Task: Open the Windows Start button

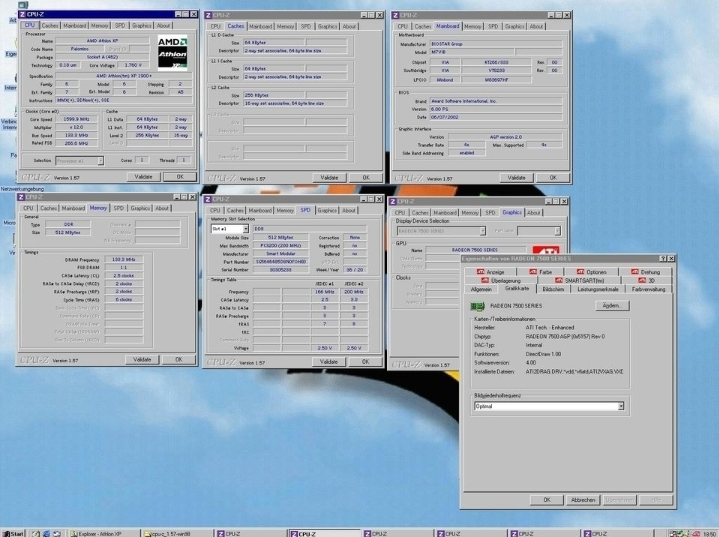Action: (x=13, y=533)
